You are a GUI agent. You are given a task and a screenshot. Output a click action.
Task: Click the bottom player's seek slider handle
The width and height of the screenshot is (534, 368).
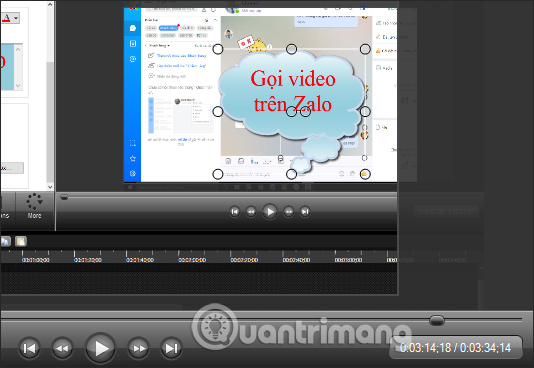click(437, 320)
